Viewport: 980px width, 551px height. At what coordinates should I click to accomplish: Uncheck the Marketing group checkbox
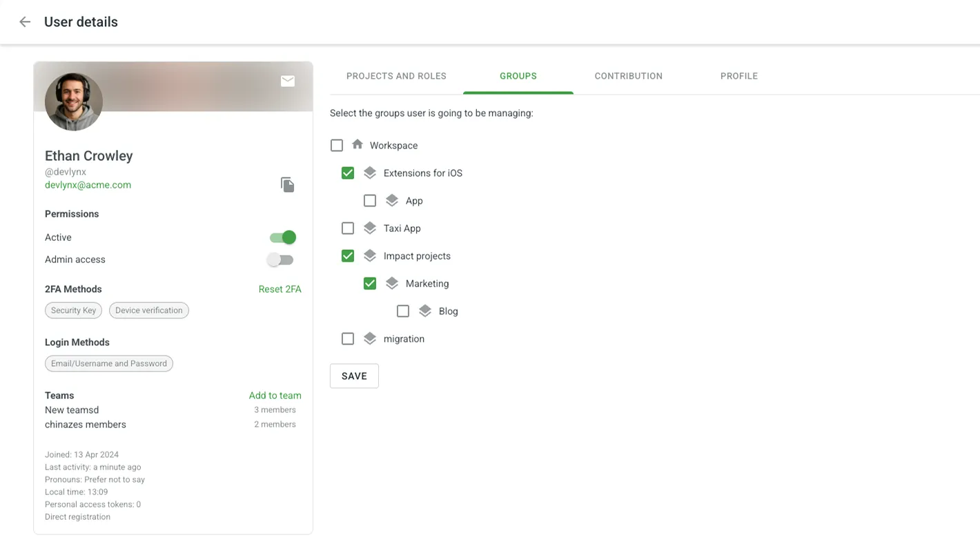coord(370,283)
